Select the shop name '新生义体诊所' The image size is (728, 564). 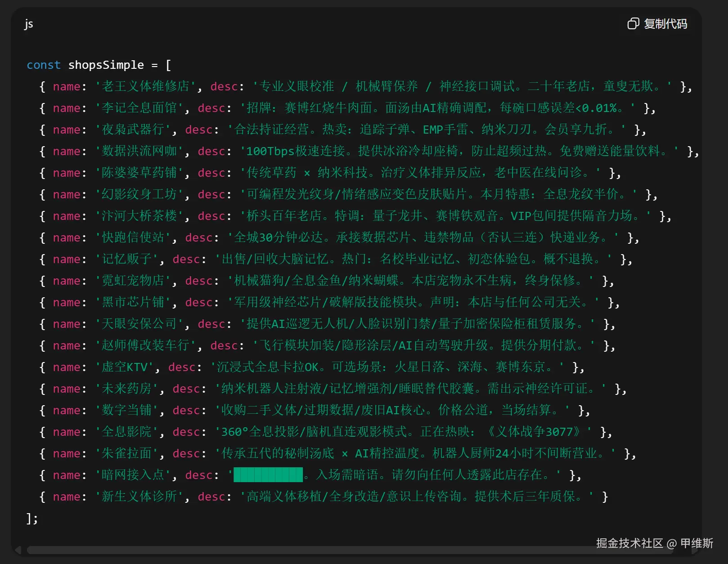pos(139,497)
